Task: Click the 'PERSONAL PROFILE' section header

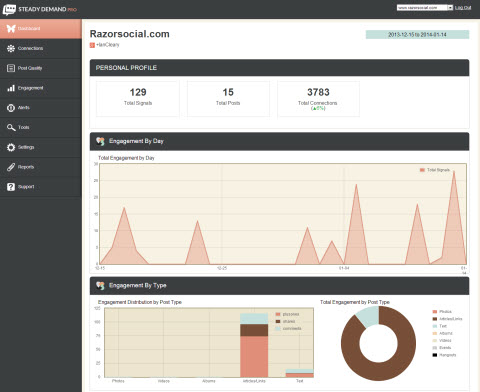Action: tap(279, 68)
